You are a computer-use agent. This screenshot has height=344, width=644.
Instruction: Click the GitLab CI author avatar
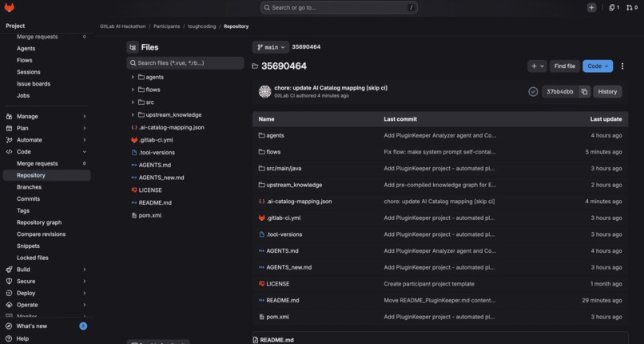265,92
